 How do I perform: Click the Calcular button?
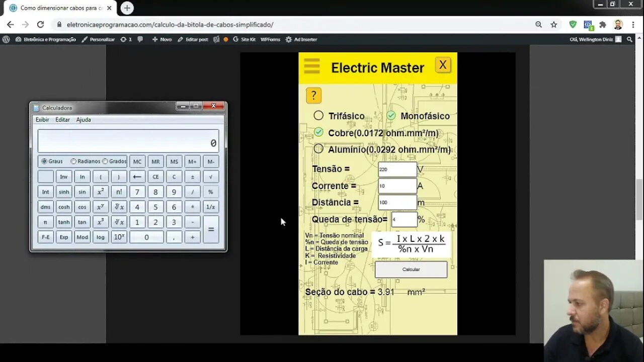click(411, 269)
